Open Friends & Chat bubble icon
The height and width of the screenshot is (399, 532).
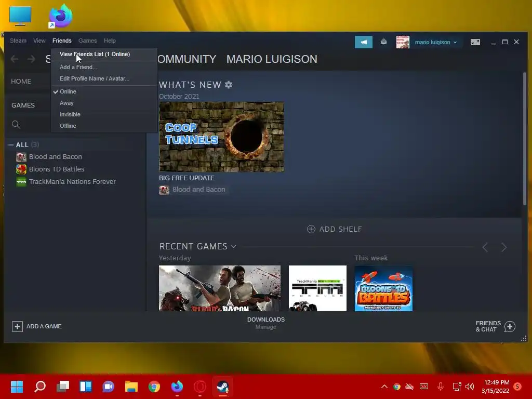point(510,326)
